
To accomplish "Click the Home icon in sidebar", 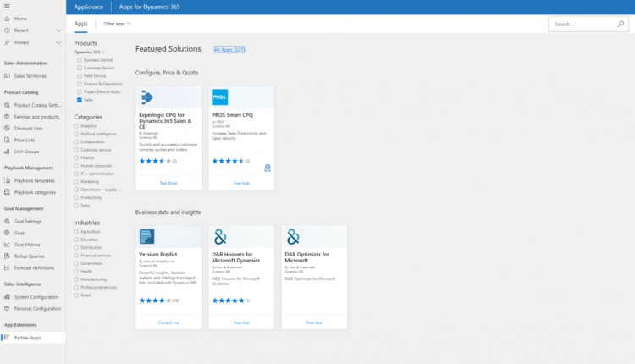I will click(8, 19).
